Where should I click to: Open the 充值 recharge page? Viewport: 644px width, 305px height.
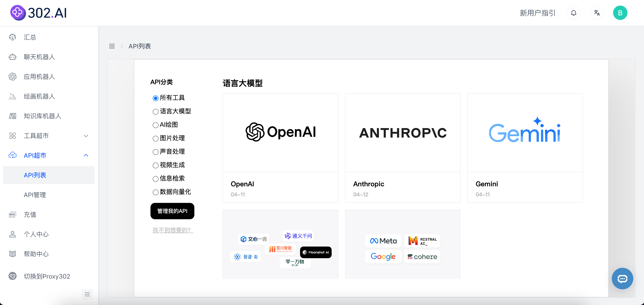point(30,215)
